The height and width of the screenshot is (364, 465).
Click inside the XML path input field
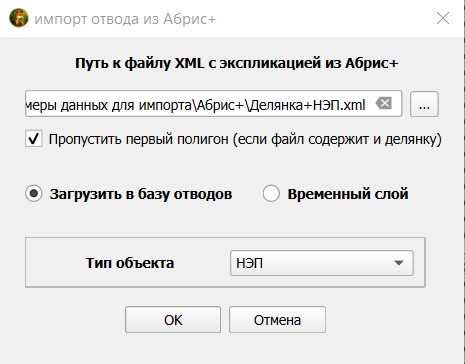point(213,104)
